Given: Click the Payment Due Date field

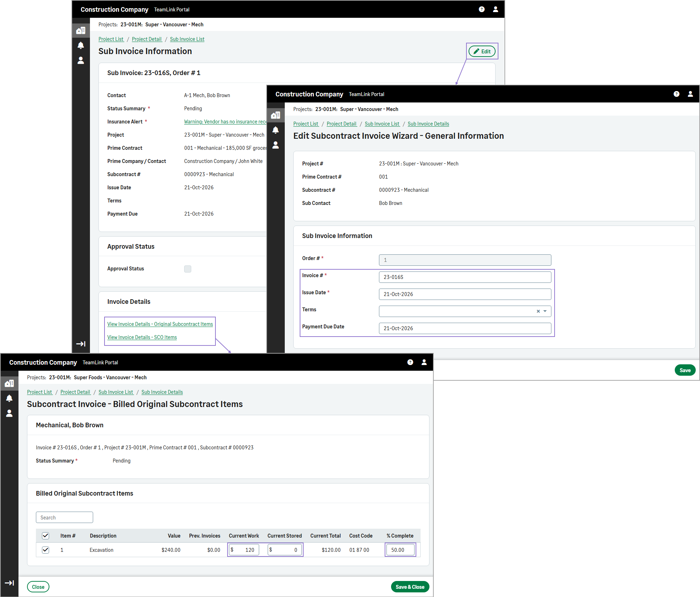Looking at the screenshot, I should [x=465, y=328].
